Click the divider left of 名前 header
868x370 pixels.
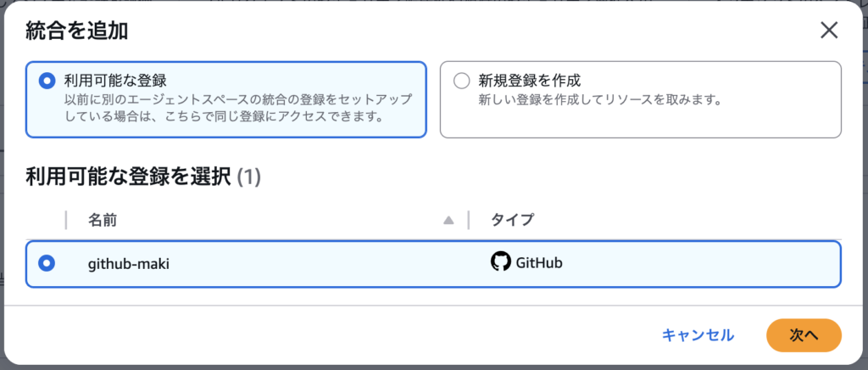(65, 221)
